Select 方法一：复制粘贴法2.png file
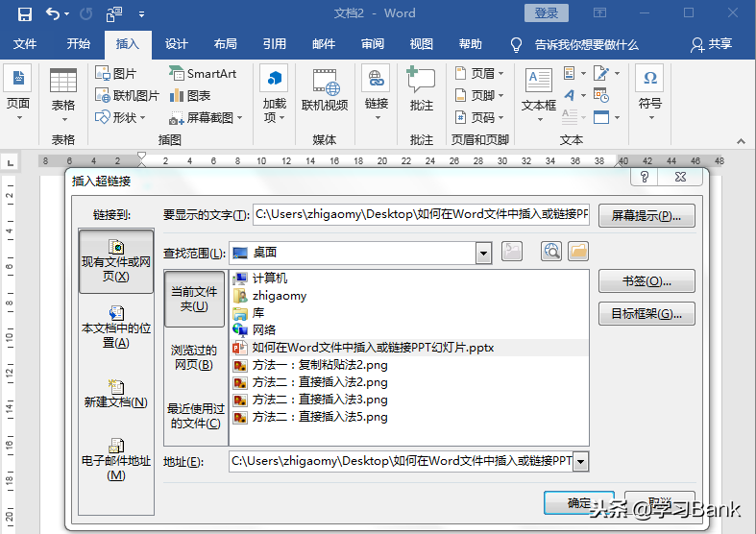756x534 pixels. coord(410,365)
